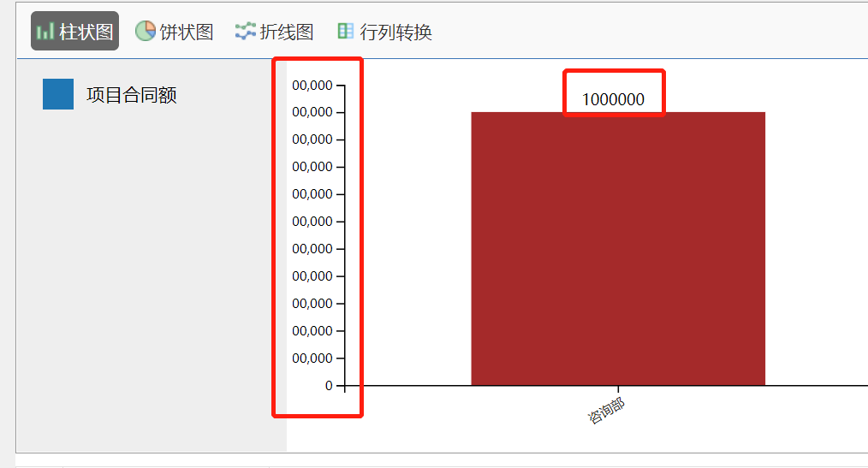Click the table icon beside 行列转换

click(346, 31)
